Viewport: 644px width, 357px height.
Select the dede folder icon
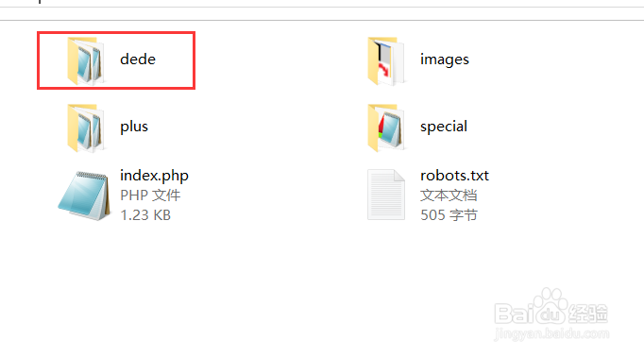pyautogui.click(x=85, y=60)
